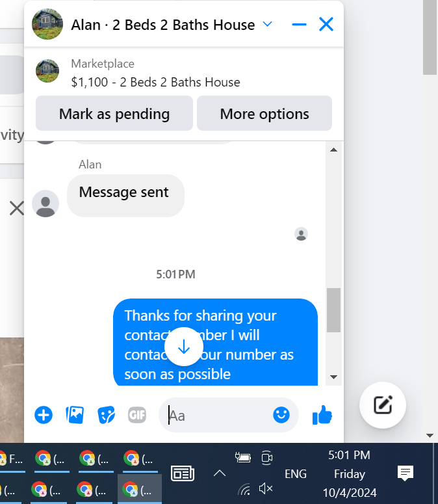Viewport: 438px width, 504px height.
Task: Send a thumbs up like
Action: (322, 415)
